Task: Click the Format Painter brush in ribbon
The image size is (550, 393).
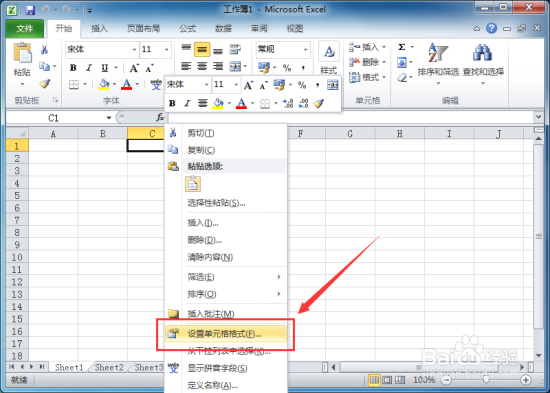Action: click(45, 84)
